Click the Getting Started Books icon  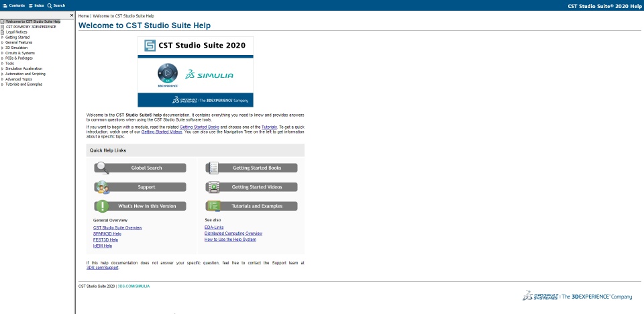213,168
